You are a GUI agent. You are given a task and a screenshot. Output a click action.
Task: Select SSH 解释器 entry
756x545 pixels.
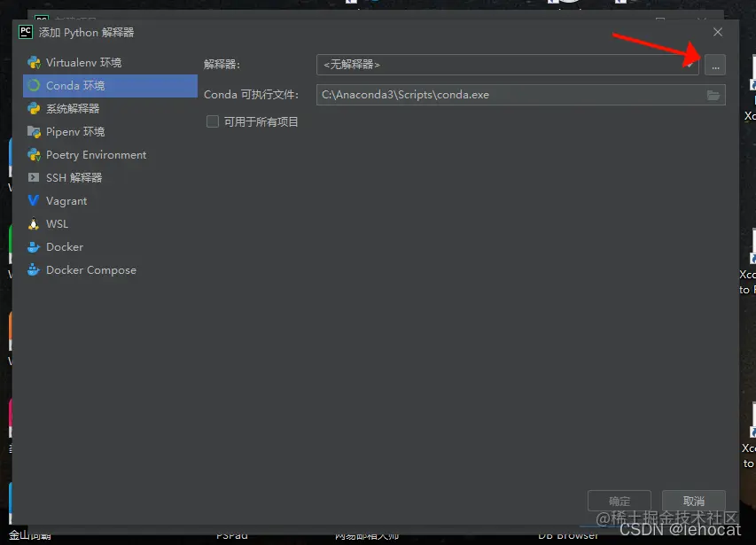110,178
